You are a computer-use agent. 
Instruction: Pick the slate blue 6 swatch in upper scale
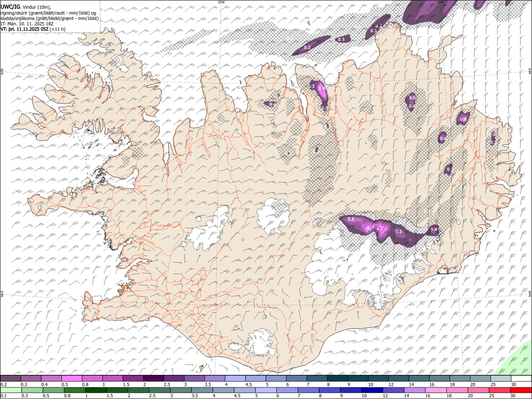[296, 379]
